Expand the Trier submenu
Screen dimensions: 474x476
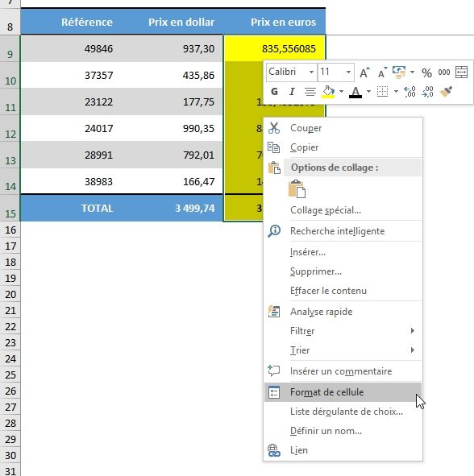point(343,350)
